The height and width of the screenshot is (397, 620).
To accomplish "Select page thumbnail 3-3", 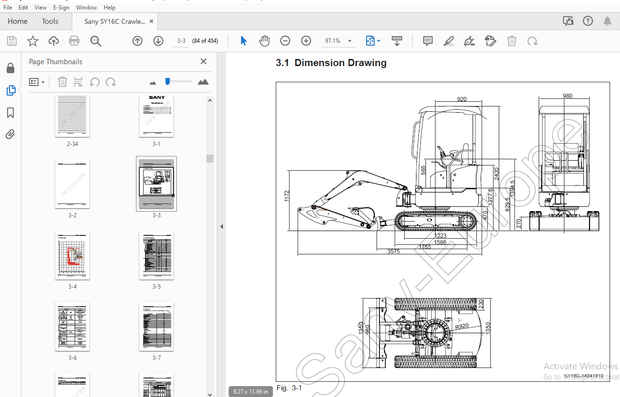I will point(157,184).
